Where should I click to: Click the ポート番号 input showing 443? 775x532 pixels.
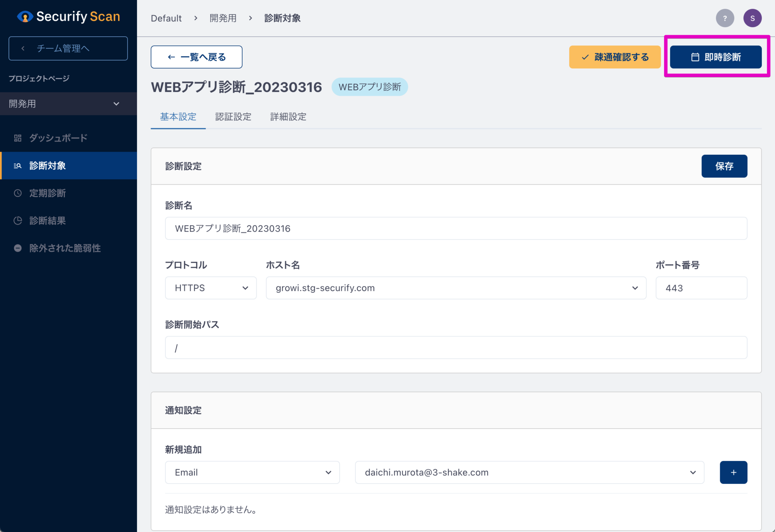point(701,288)
